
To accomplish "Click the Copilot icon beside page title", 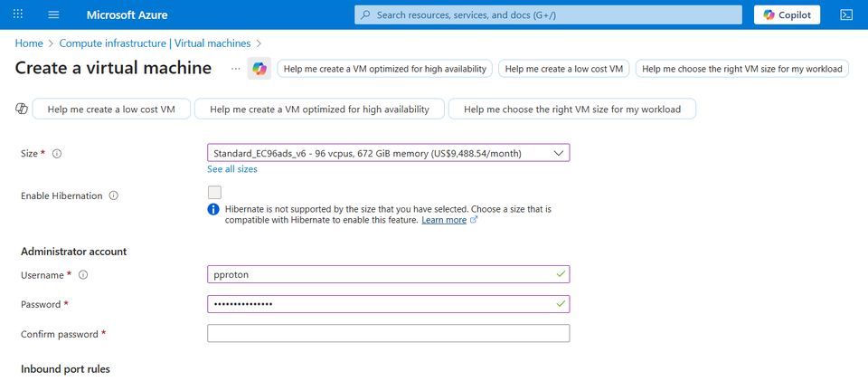I will click(259, 69).
